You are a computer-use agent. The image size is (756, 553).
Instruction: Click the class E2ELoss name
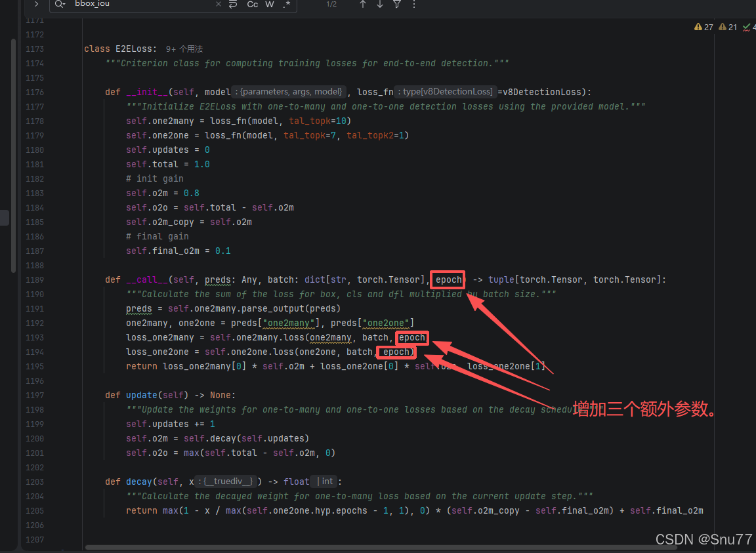(x=134, y=49)
